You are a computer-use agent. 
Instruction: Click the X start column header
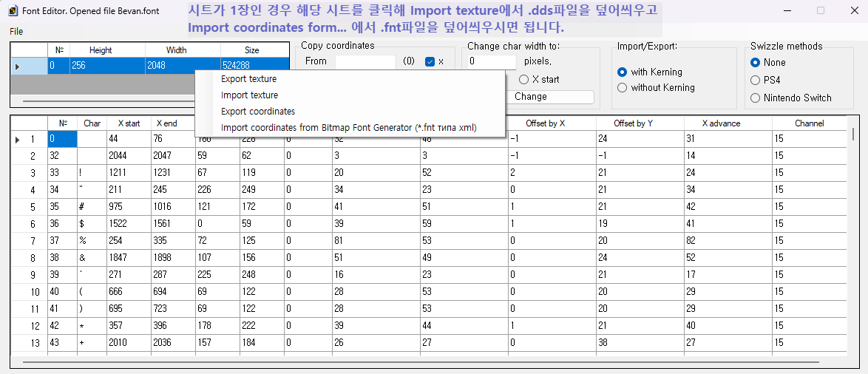(x=129, y=123)
